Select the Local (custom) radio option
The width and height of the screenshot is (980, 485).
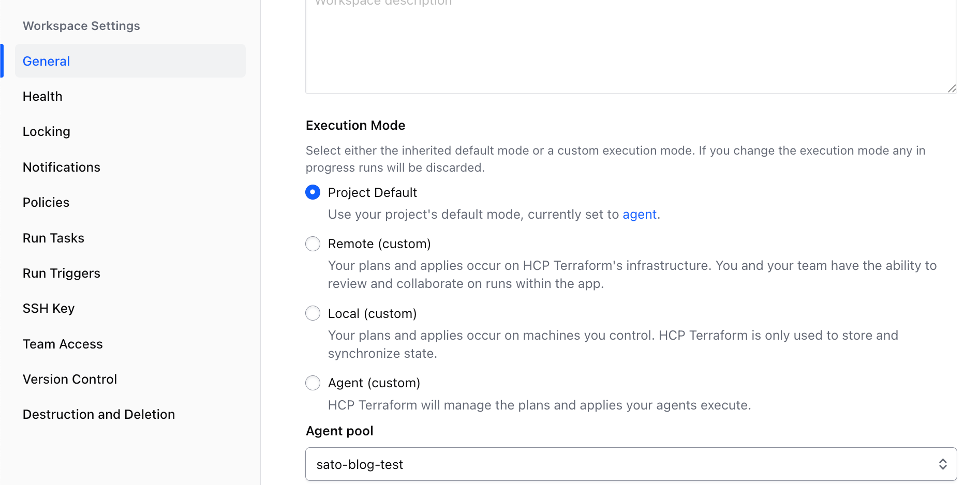tap(313, 313)
